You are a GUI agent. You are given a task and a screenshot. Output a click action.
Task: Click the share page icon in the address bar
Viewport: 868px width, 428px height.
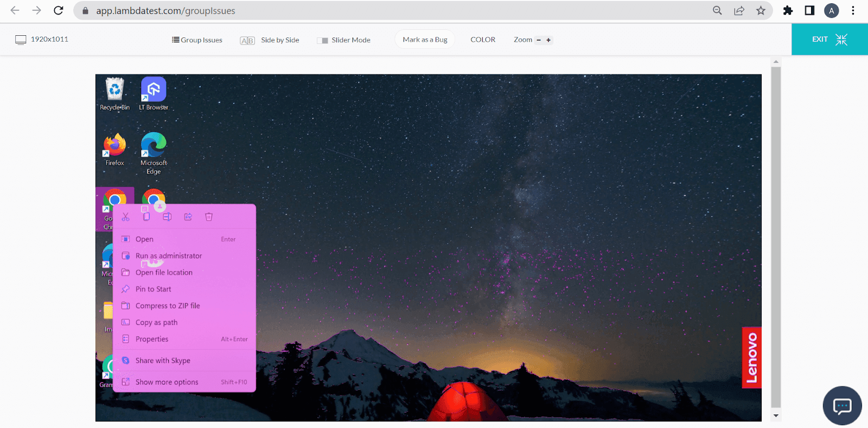click(x=739, y=11)
